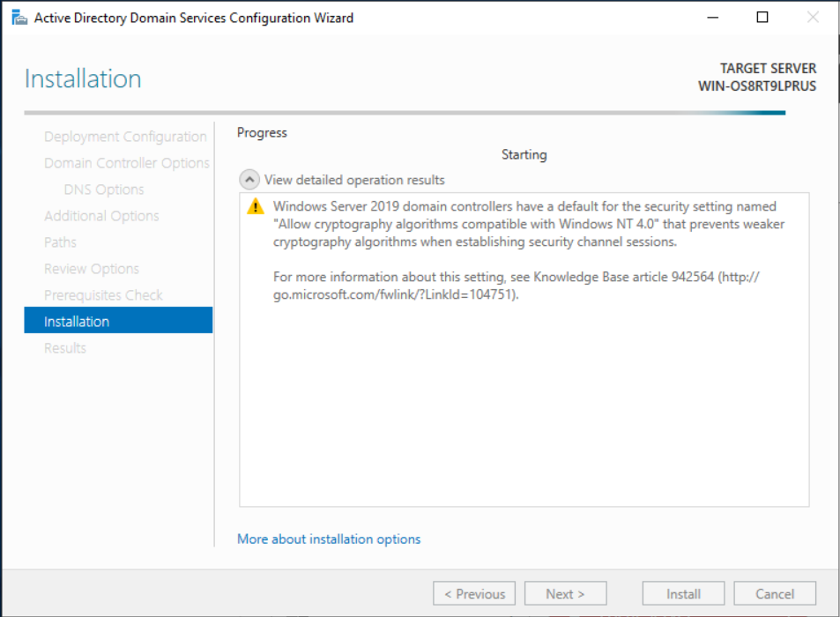Click the progress bar under the Installation heading
Image resolution: width=840 pixels, height=617 pixels.
coord(405,113)
